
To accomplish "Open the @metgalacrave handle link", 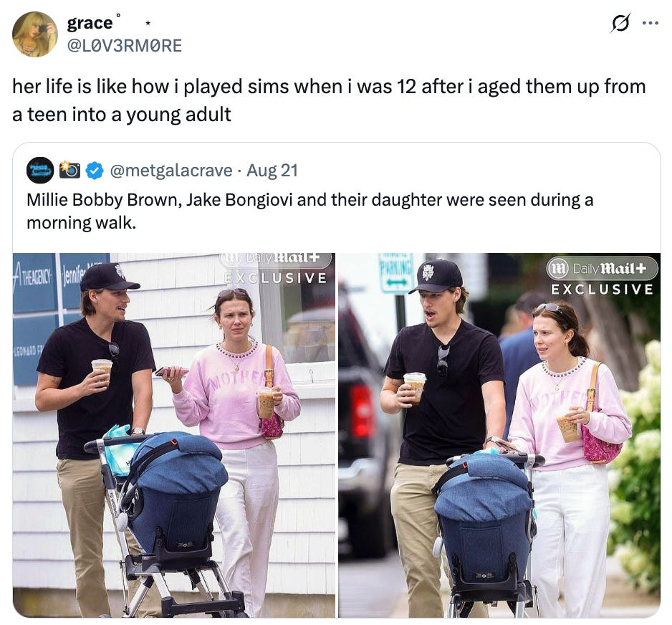I will pyautogui.click(x=171, y=171).
